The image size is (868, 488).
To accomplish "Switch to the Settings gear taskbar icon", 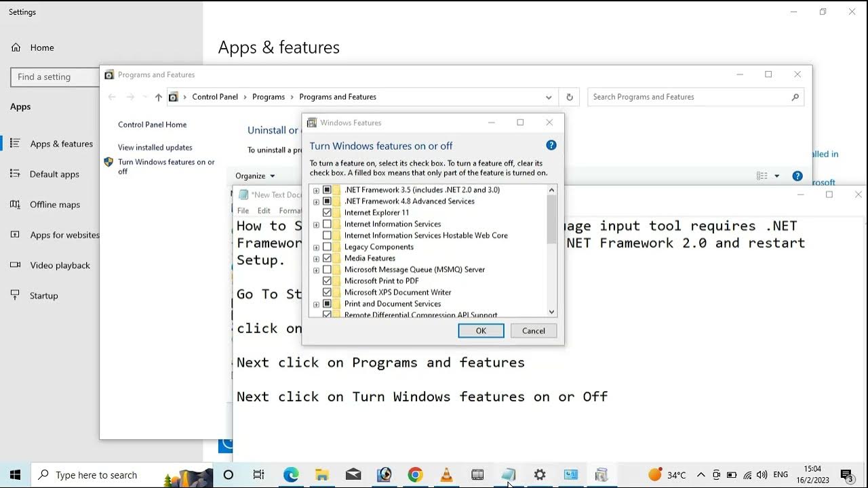I will coord(540,474).
